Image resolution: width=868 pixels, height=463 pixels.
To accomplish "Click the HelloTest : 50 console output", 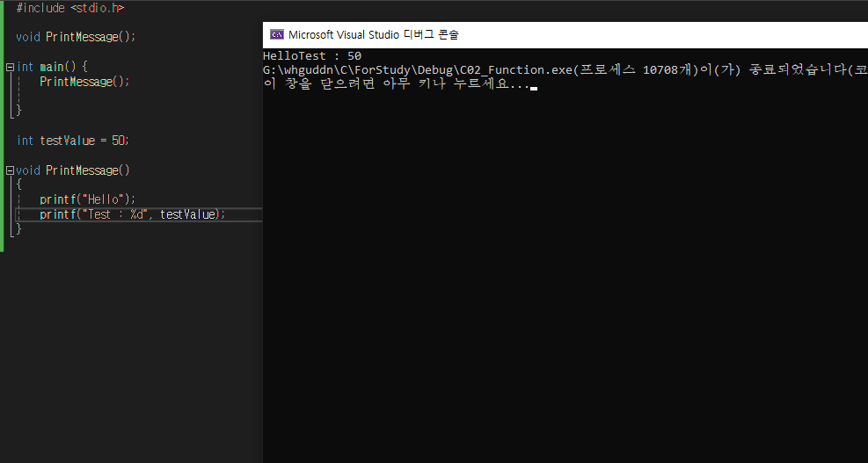I will pos(312,56).
